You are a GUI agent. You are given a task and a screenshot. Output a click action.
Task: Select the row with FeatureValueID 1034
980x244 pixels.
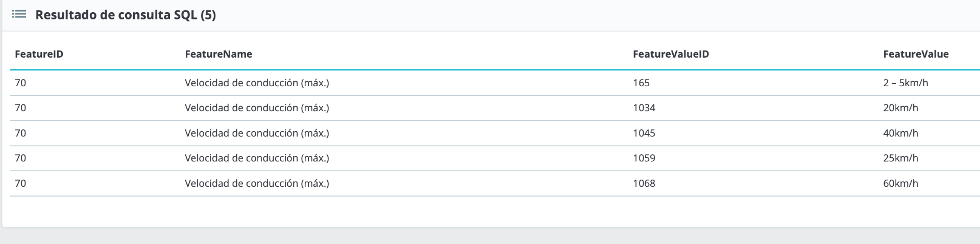pos(495,108)
